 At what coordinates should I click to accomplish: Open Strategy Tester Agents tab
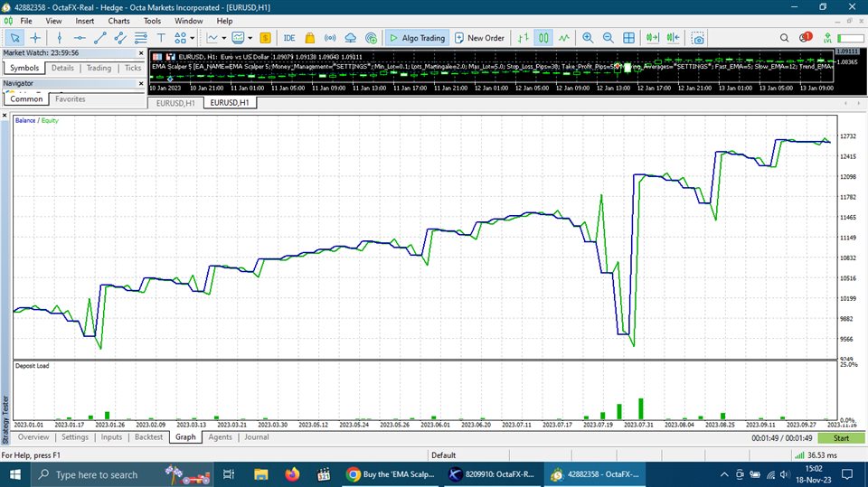(220, 437)
